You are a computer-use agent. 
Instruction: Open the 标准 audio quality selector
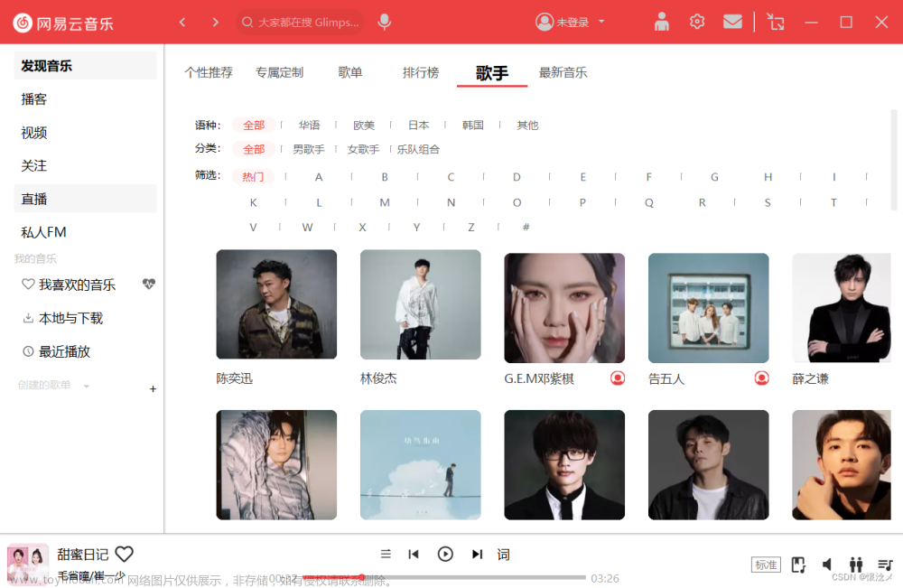pos(766,565)
